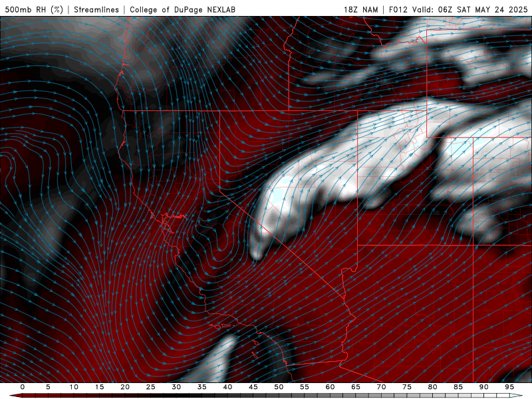Viewport: 532px width, 399px height.
Task: Click the colorbar label "80"
Action: 432,387
